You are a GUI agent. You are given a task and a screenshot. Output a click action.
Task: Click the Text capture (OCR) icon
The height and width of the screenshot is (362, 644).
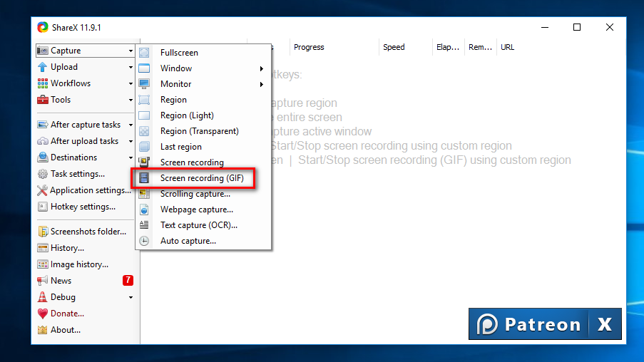144,225
